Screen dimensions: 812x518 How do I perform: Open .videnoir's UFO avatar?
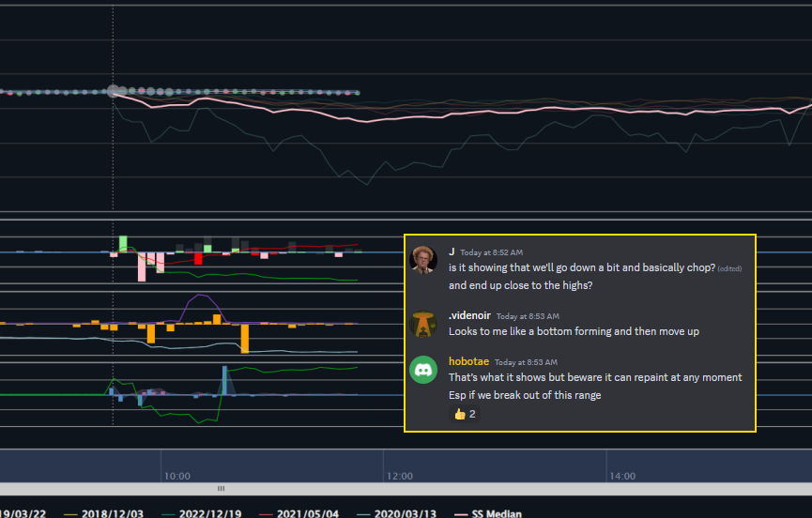(x=423, y=324)
